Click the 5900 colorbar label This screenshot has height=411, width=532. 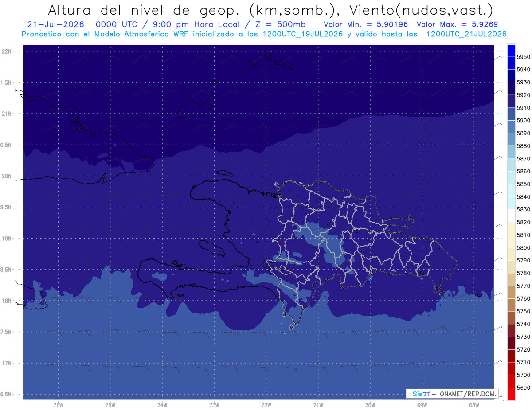[x=524, y=121]
